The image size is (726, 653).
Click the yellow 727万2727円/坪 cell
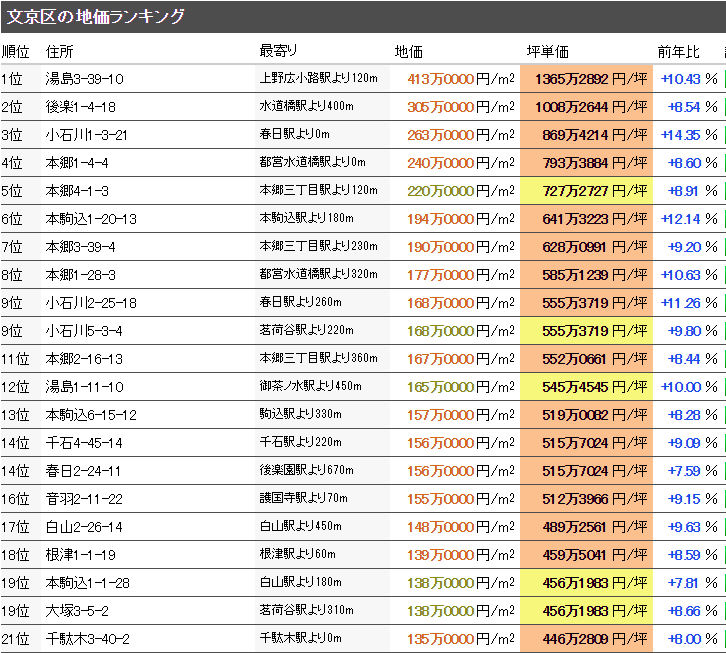point(585,191)
